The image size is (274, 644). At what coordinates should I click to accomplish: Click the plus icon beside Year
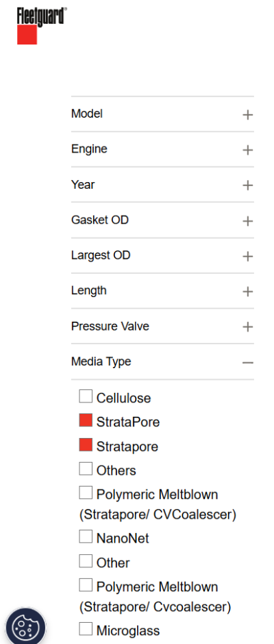(x=247, y=185)
